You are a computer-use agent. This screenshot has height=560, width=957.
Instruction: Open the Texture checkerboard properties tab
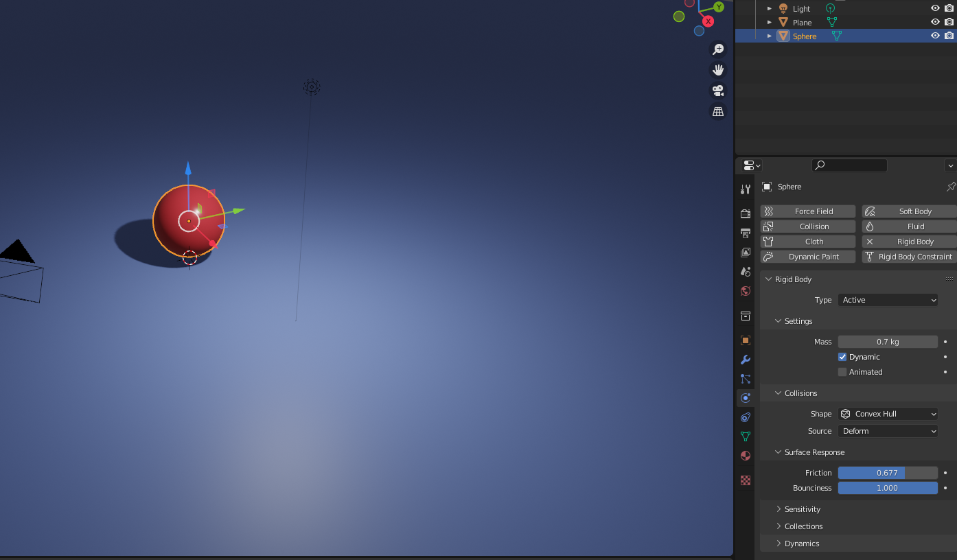746,480
